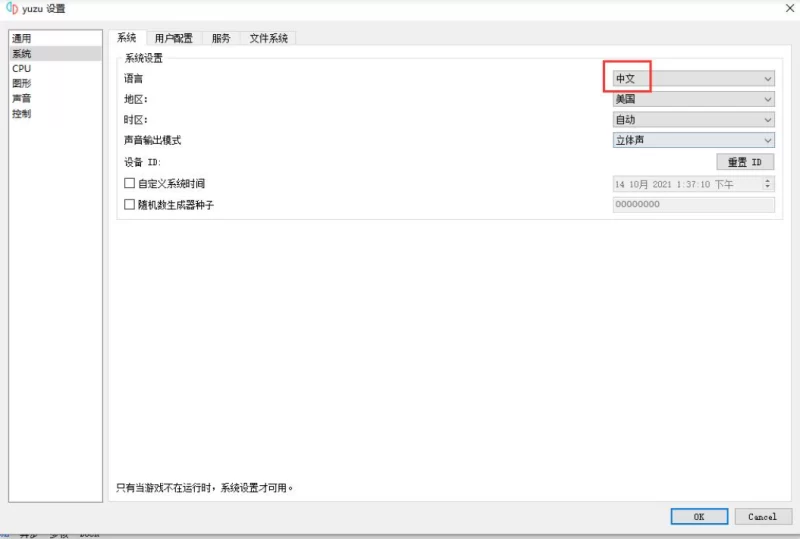
Task: Click the yuzu logo in the title bar
Action: pyautogui.click(x=12, y=8)
